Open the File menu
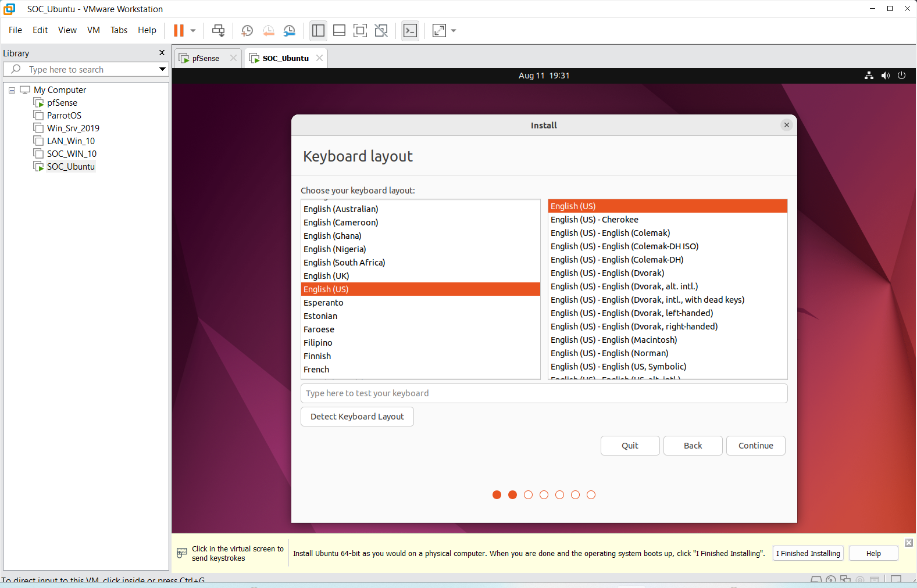 coord(15,30)
